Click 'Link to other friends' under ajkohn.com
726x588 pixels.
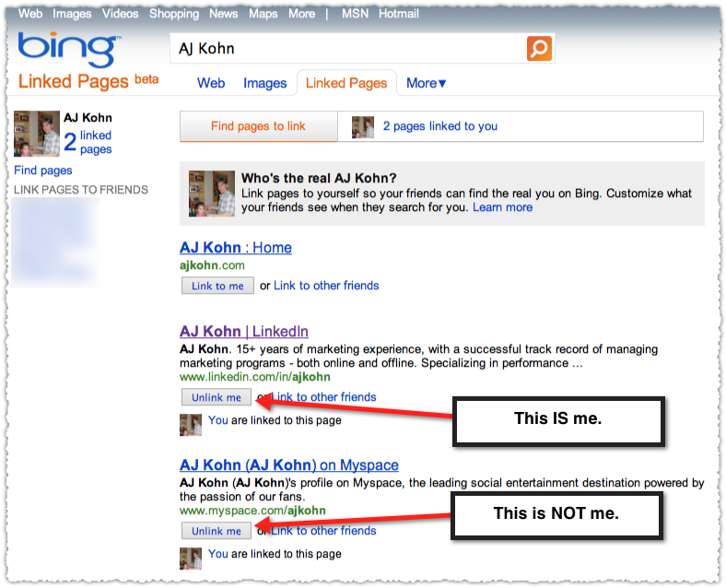(326, 286)
